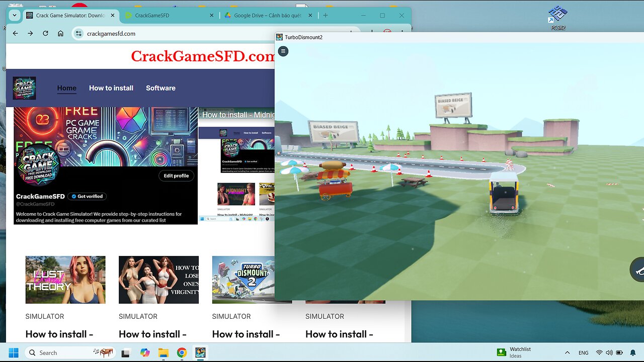Image resolution: width=644 pixels, height=362 pixels.
Task: Launch Copilot from the taskbar
Action: [x=145, y=352]
